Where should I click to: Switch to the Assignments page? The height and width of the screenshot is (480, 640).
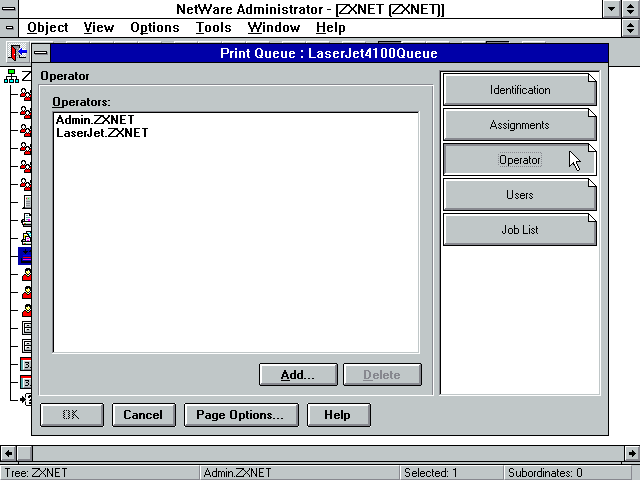coord(520,124)
